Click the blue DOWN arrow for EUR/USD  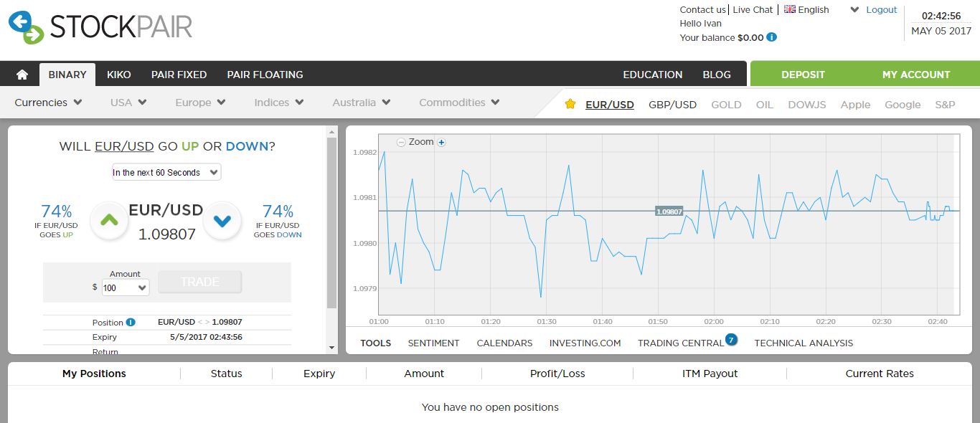[222, 221]
